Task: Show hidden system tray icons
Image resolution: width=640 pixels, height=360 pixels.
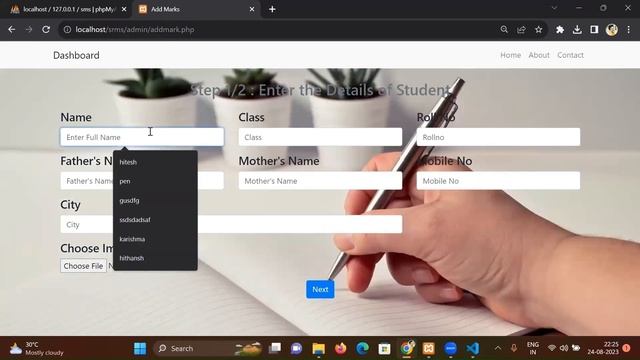Action: click(498, 348)
